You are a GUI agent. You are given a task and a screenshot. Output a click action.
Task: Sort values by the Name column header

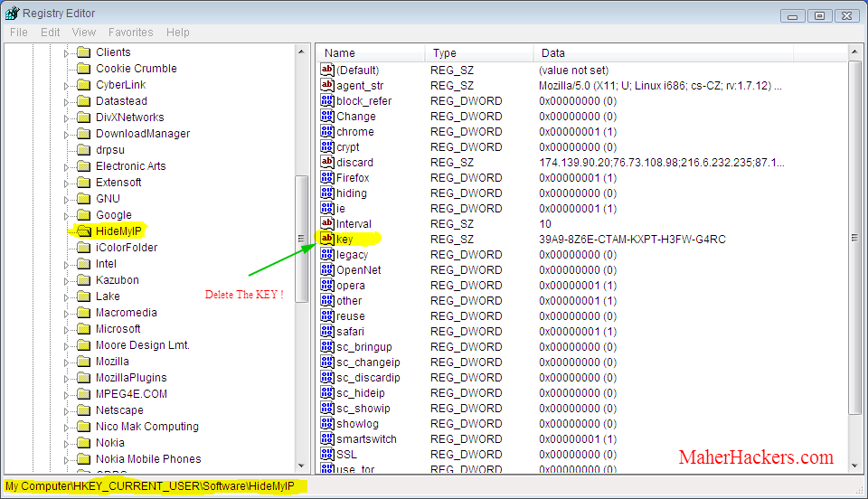[x=371, y=53]
